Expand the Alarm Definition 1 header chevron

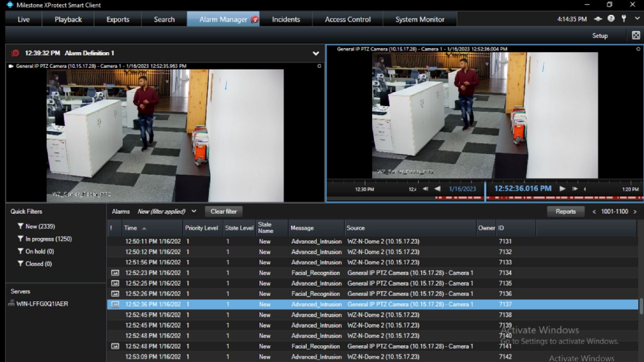[x=316, y=53]
